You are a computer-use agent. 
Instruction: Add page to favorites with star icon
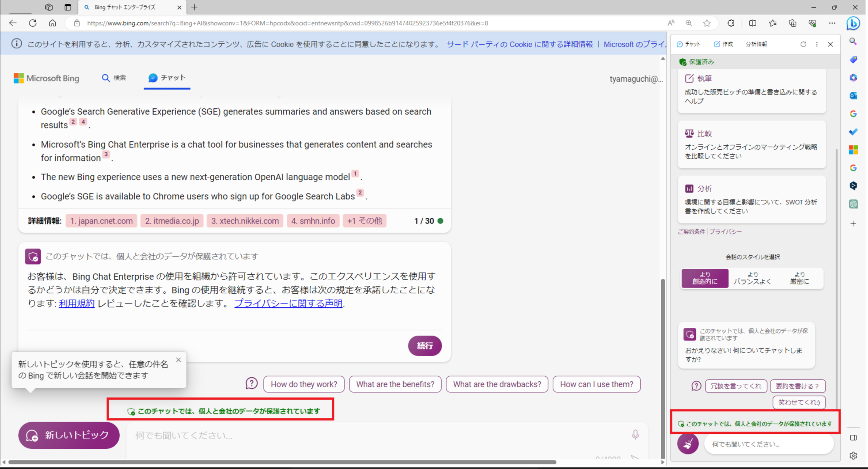707,23
